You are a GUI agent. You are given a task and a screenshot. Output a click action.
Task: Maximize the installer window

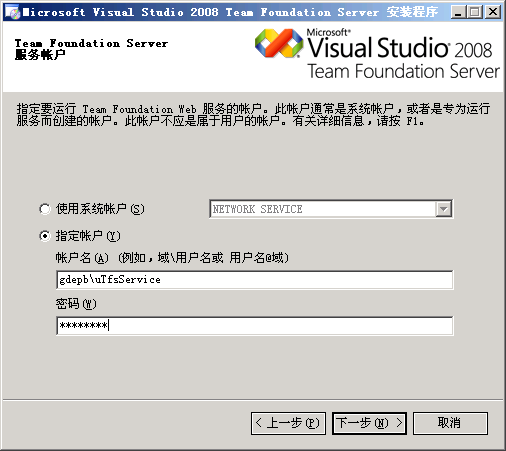pyautogui.click(x=474, y=12)
